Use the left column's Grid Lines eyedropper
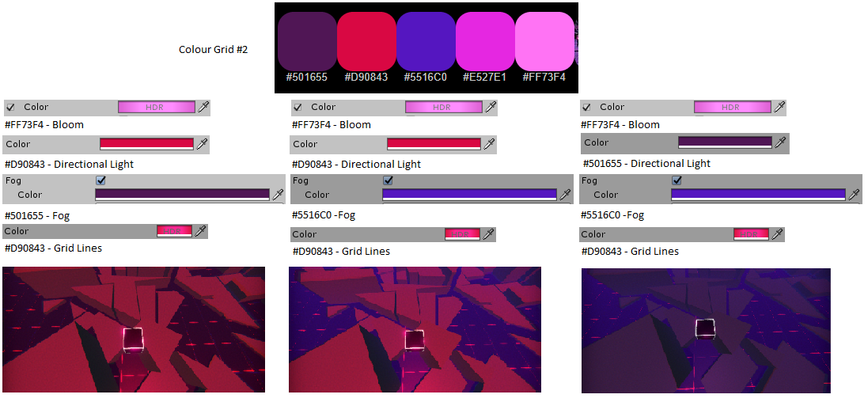Screen dimensions: 868x402 tap(201, 231)
